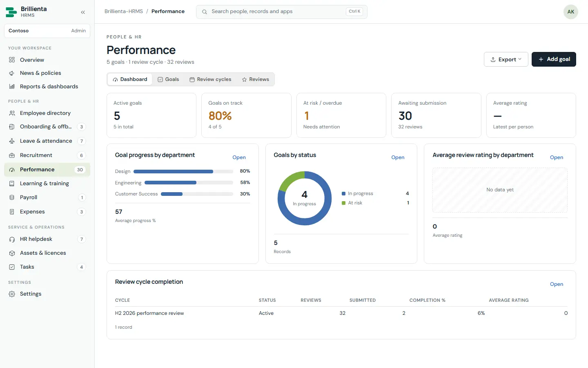This screenshot has width=588, height=368.
Task: Open the Contoso Admin workspace switcher
Action: pos(47,31)
